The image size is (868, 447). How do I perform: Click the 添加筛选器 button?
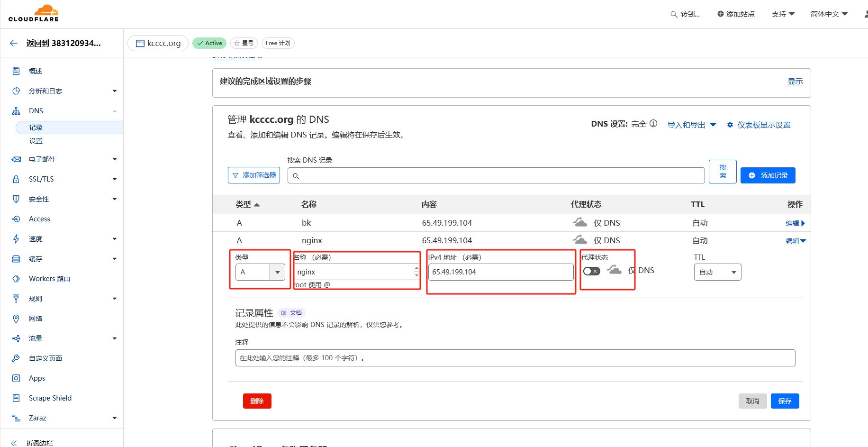coord(254,175)
